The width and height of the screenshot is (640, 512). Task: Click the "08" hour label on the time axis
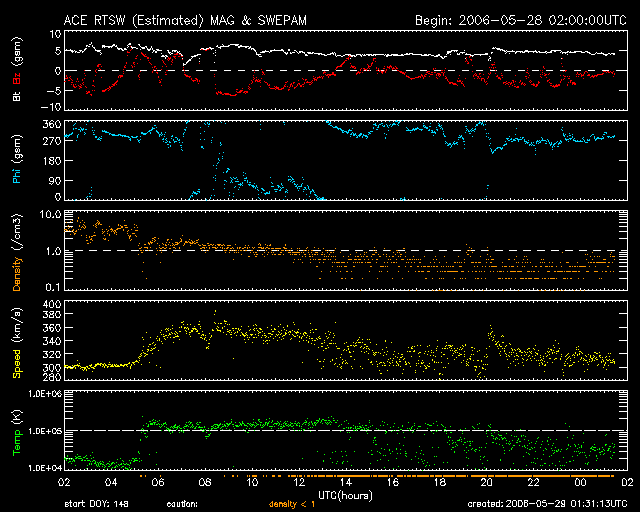coord(205,483)
